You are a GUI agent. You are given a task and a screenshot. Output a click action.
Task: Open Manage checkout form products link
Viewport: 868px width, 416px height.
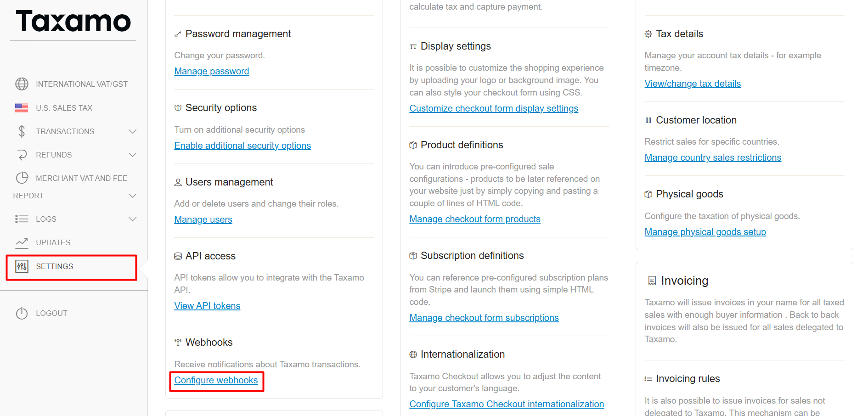point(475,219)
